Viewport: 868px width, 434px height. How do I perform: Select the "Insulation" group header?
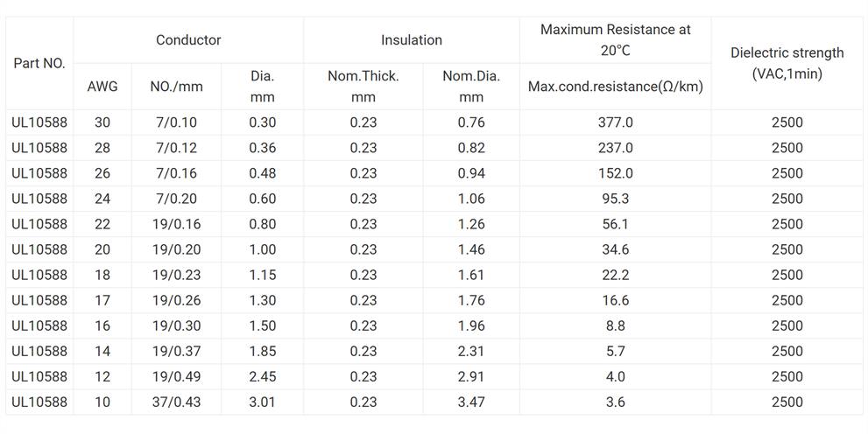coord(411,40)
